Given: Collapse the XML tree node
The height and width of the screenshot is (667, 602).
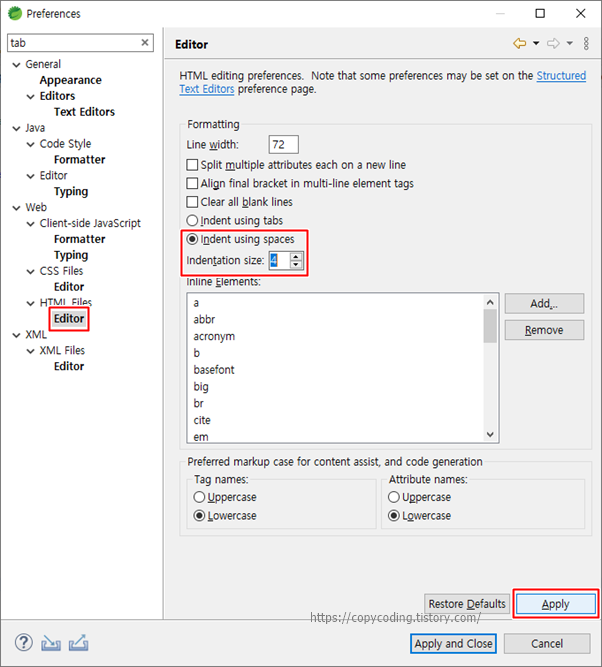Looking at the screenshot, I should pyautogui.click(x=17, y=335).
